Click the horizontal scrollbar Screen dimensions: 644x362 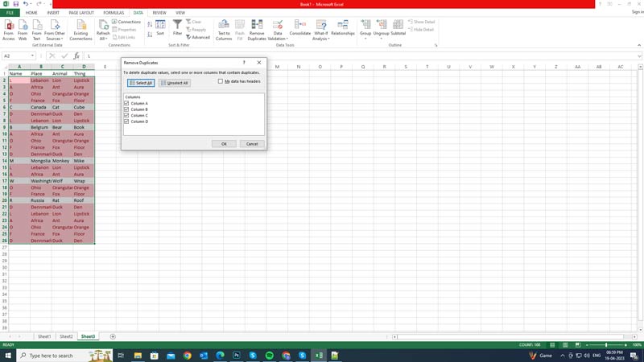coord(510,336)
